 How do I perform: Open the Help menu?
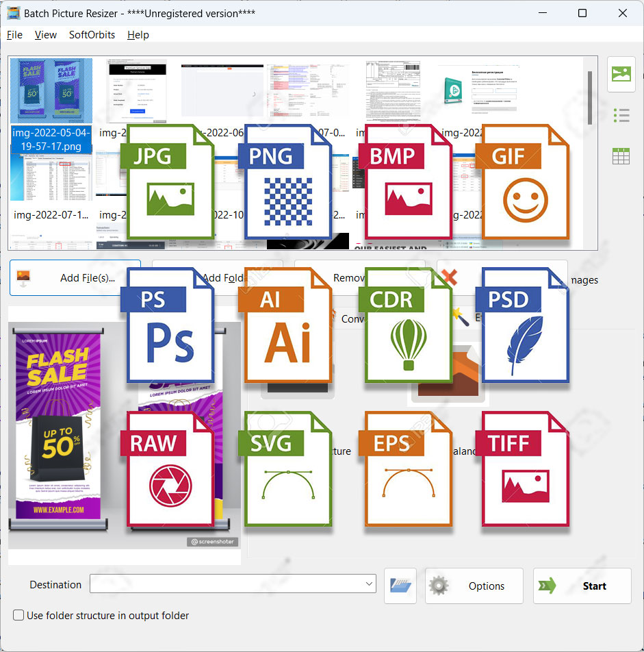pos(138,35)
